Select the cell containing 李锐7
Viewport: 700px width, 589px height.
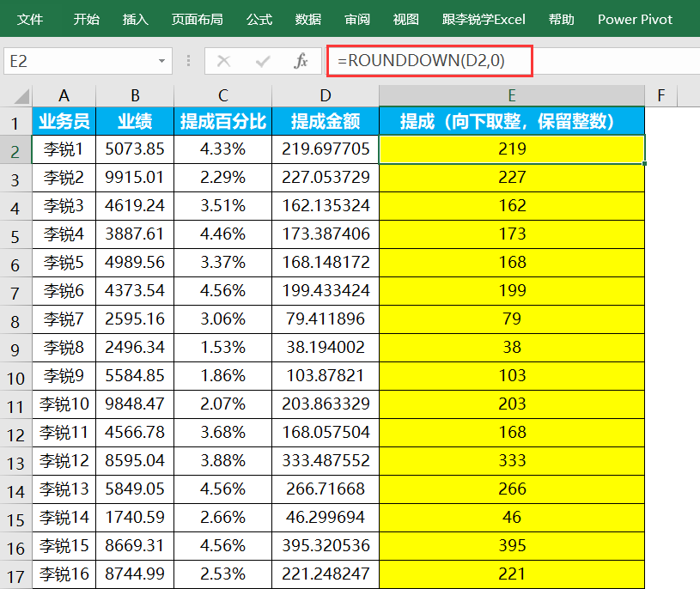point(64,319)
